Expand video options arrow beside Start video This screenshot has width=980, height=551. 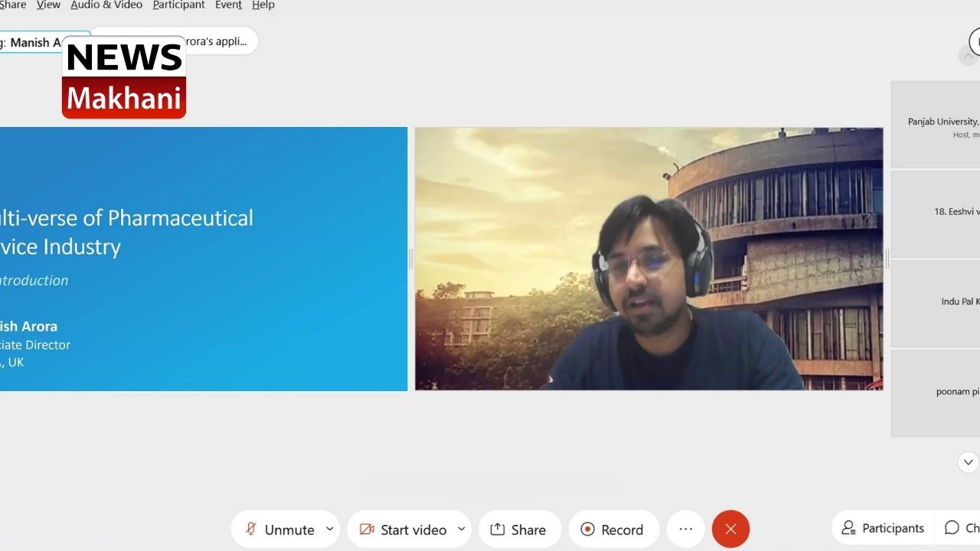(462, 529)
